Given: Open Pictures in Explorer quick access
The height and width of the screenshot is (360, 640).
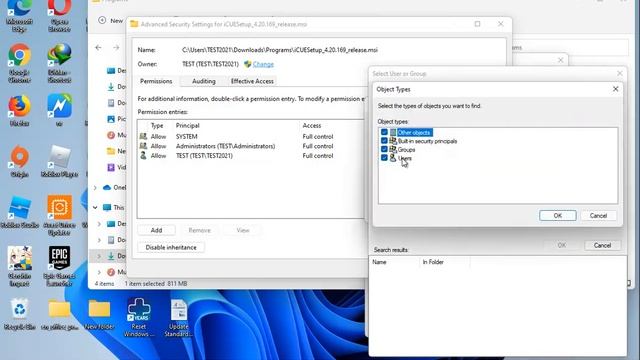Looking at the screenshot, I should pos(116,119).
